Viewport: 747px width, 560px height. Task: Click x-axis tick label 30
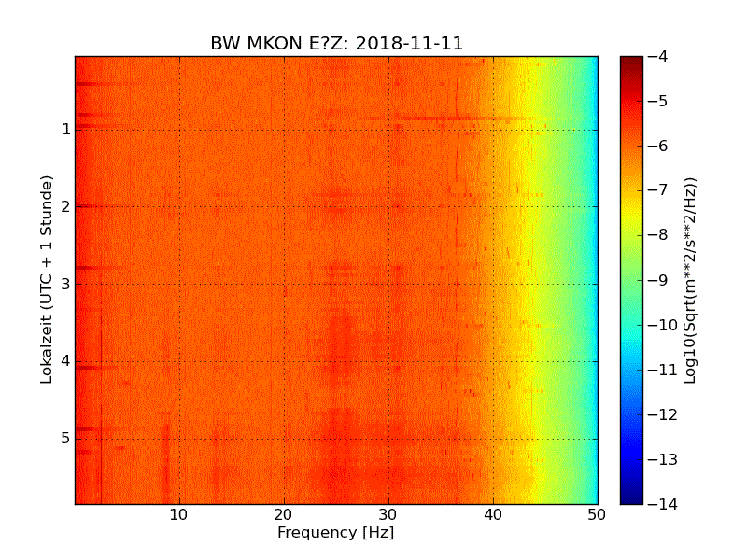point(388,515)
